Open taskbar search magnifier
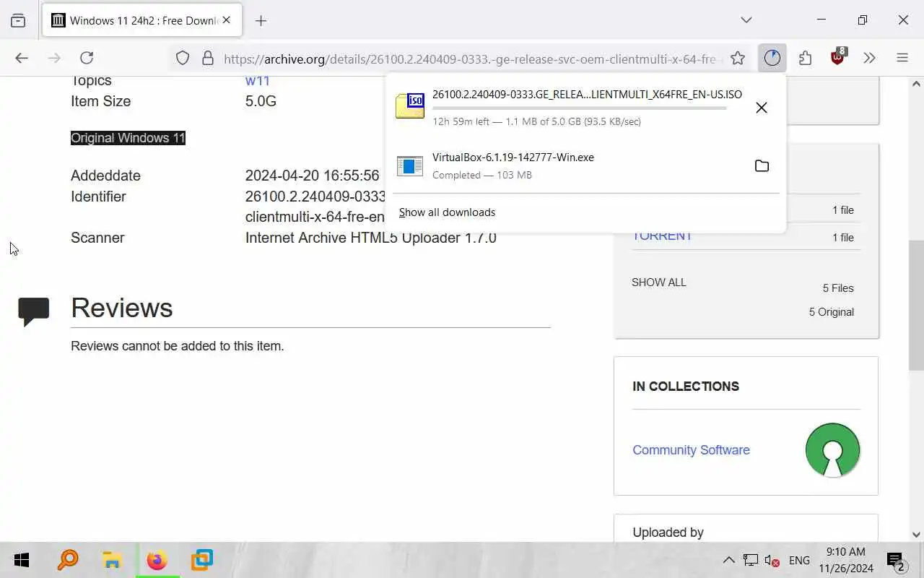Screen dimensions: 924x578 [x=68, y=560]
